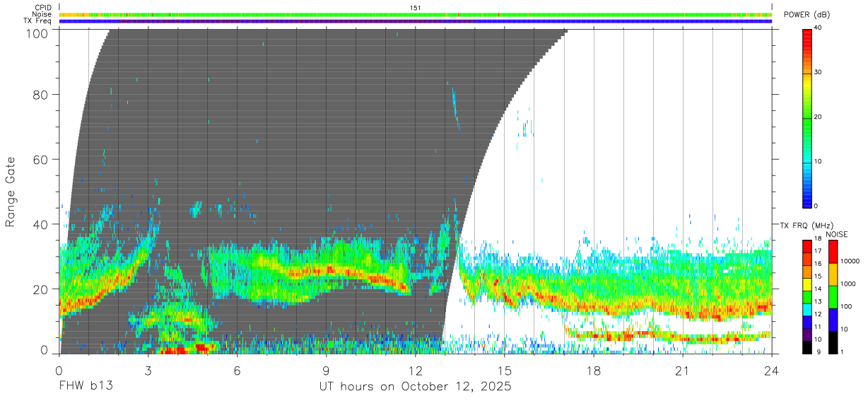The image size is (868, 401).
Task: Click the 21 tick on UT hours axis
Action: [x=682, y=371]
